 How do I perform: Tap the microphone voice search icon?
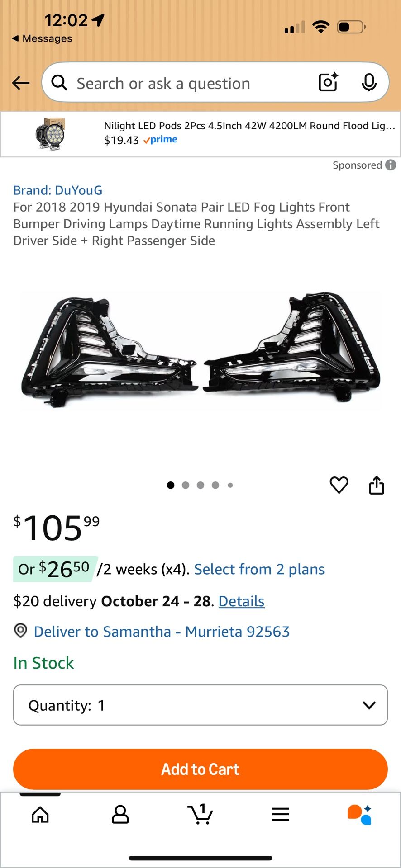pos(369,82)
